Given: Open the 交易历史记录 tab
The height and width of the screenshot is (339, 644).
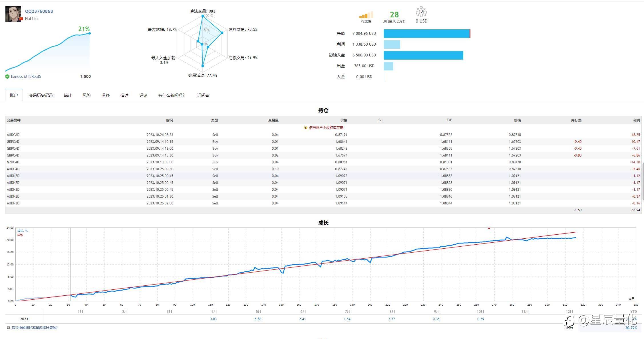Looking at the screenshot, I should tap(41, 95).
